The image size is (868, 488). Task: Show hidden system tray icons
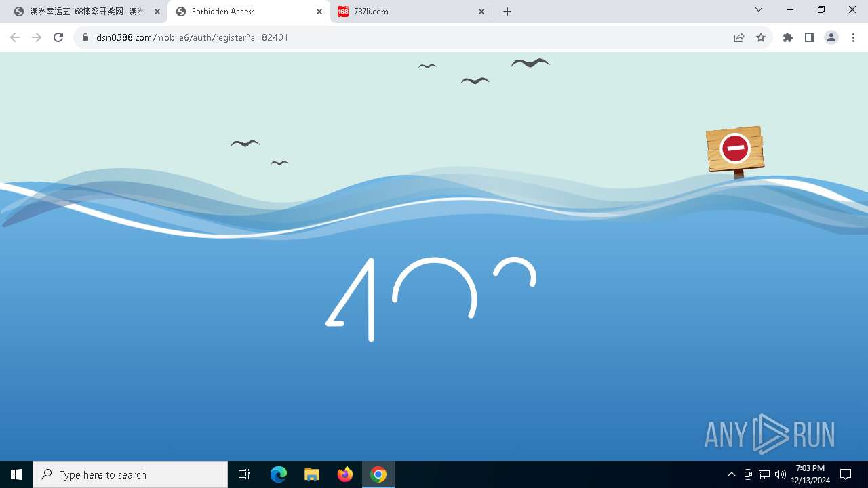pos(731,474)
